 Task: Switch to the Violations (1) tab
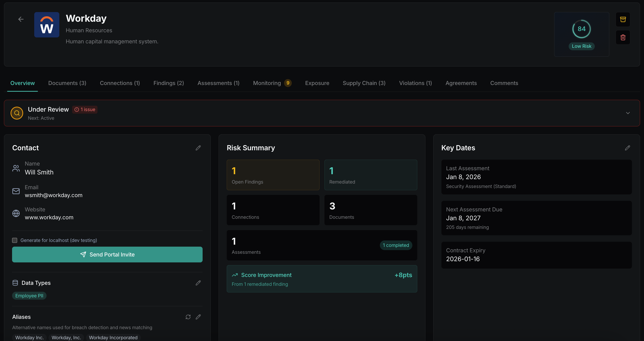(415, 83)
